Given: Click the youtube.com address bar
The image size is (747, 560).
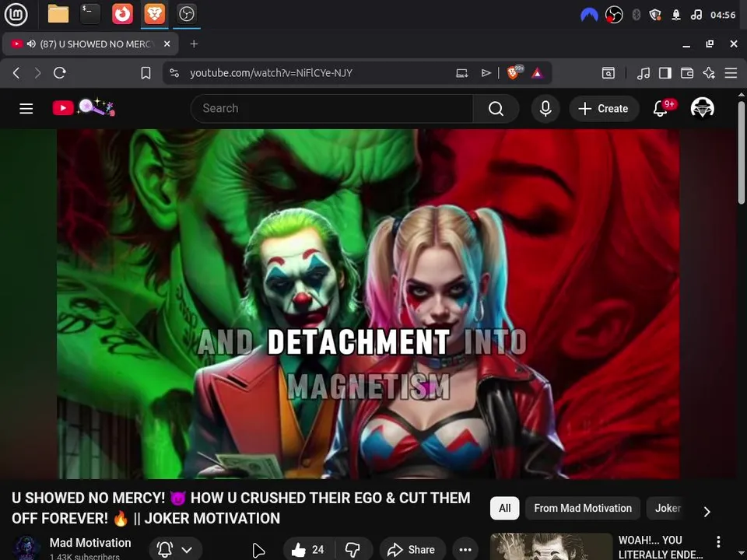Looking at the screenshot, I should (x=271, y=73).
